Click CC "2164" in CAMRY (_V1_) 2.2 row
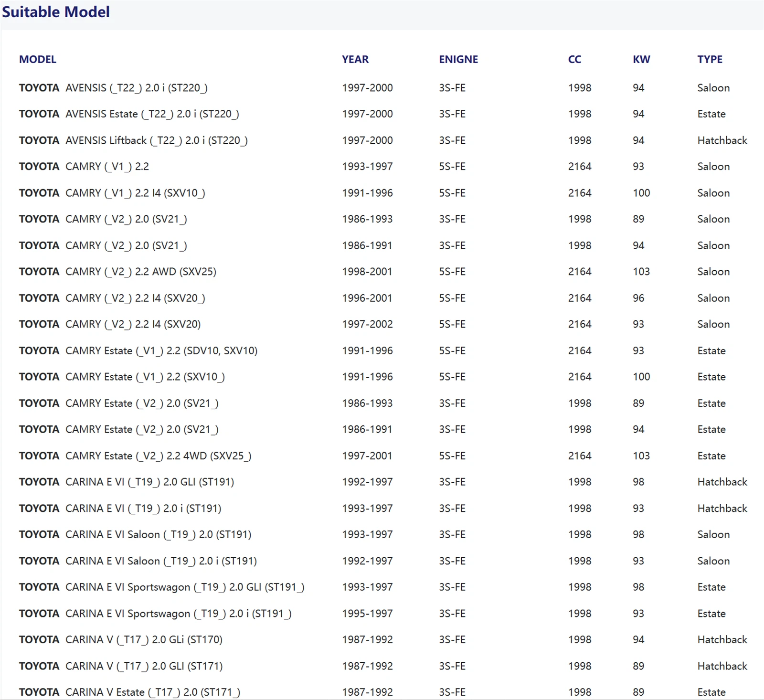764x700 pixels. (580, 167)
